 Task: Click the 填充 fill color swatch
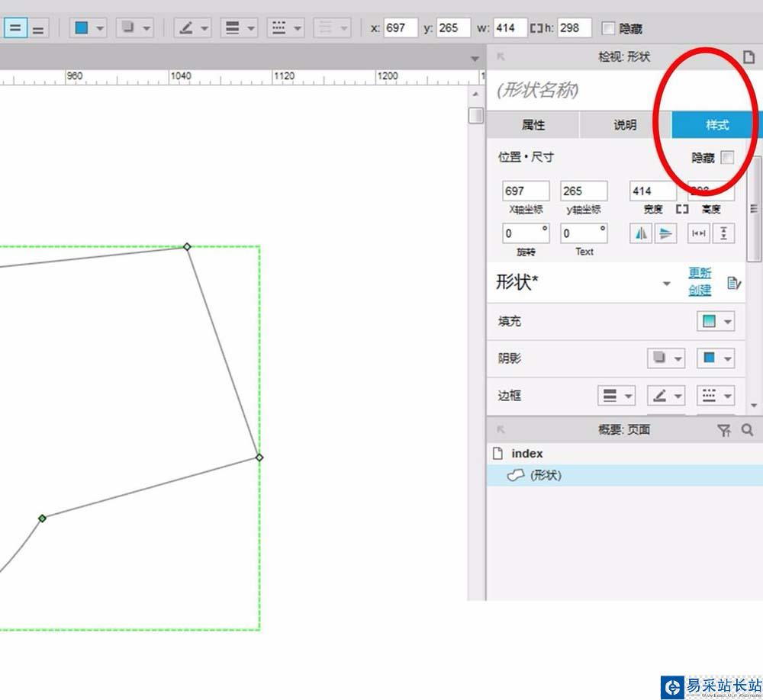709,321
